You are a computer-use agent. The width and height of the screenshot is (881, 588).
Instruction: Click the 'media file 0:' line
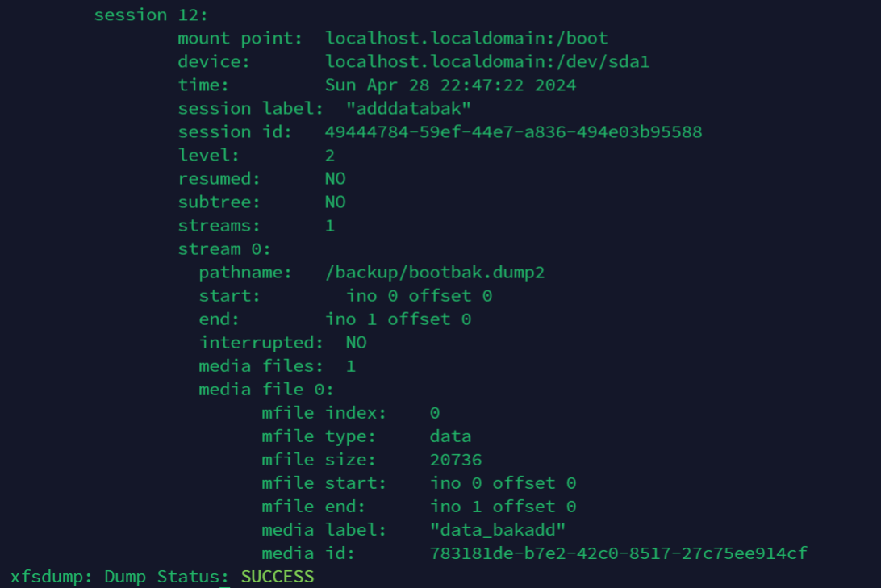[x=265, y=390]
